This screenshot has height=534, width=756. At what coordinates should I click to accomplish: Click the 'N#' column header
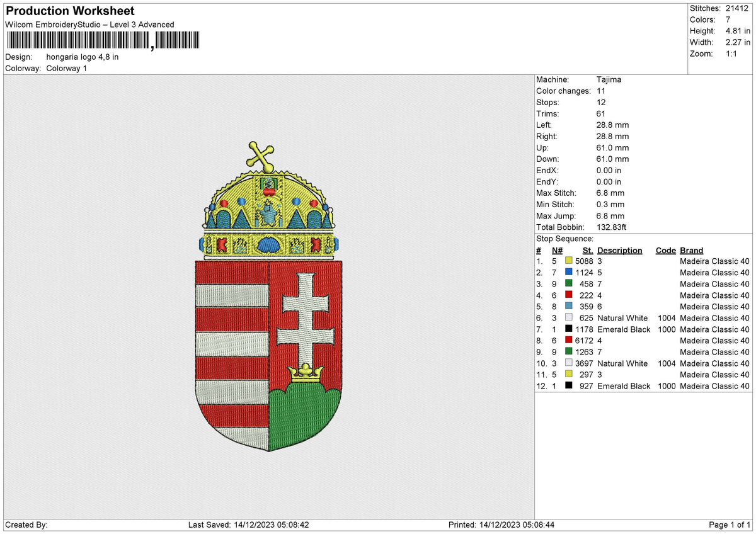tap(557, 250)
